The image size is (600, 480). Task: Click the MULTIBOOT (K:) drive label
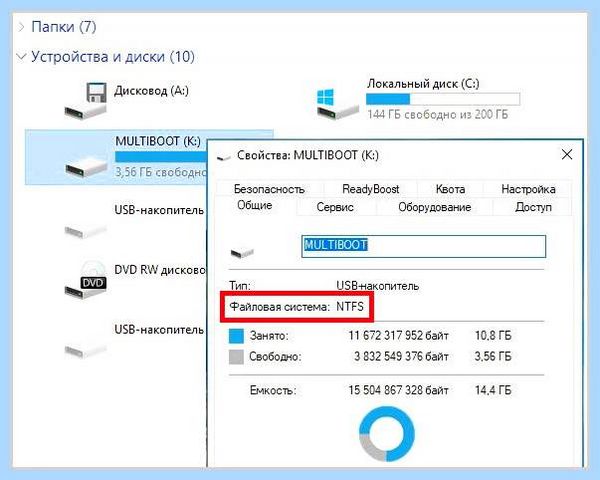tap(158, 141)
